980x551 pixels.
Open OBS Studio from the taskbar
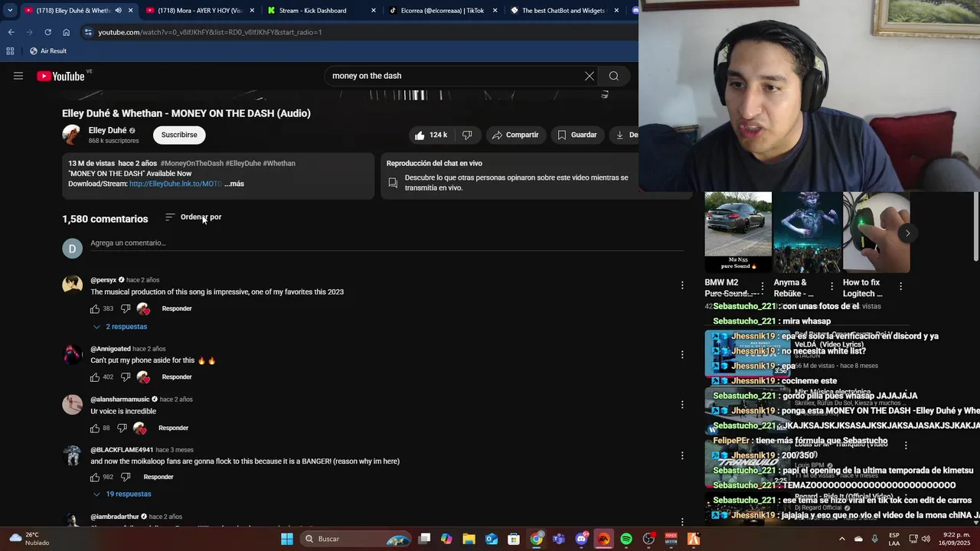[x=649, y=539]
